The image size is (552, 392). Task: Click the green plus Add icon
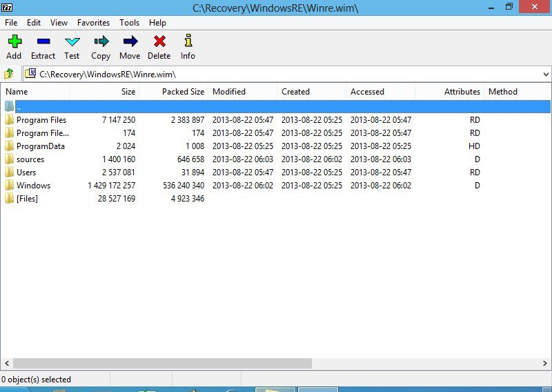pyautogui.click(x=14, y=41)
